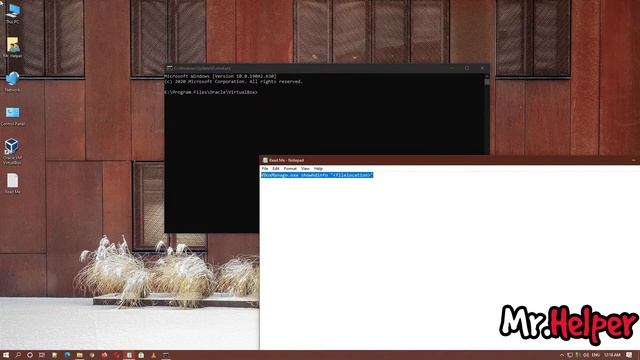Click Command Prompt title bar icon
640x360 pixels.
169,68
